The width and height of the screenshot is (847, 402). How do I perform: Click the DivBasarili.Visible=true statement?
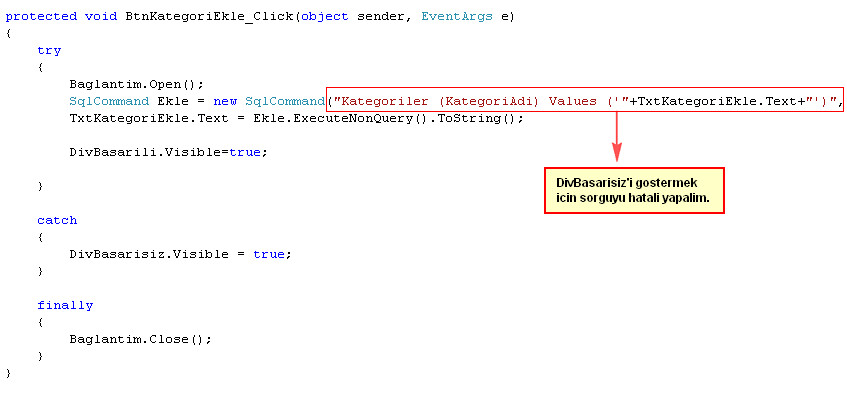pos(168,152)
